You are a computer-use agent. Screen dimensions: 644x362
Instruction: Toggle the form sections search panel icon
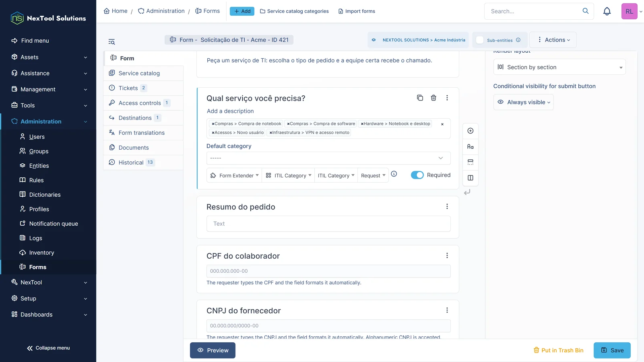pyautogui.click(x=111, y=42)
